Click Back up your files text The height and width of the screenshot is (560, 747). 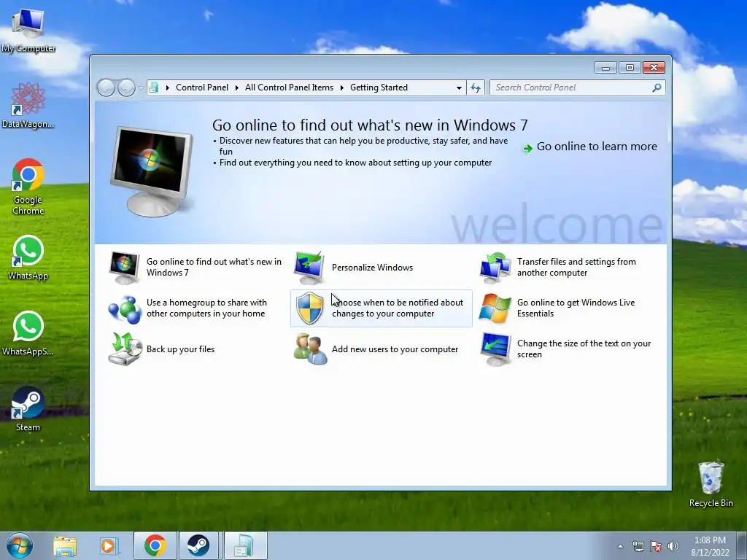pos(180,349)
